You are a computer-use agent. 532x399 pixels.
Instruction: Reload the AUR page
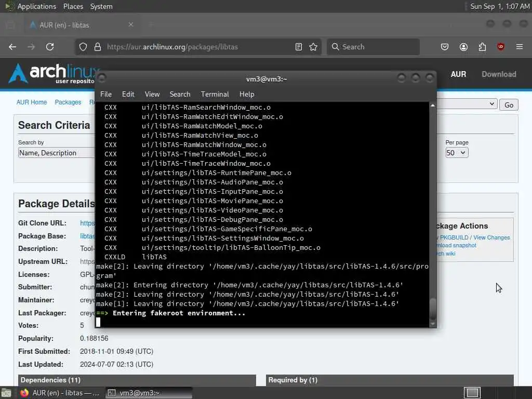tap(50, 47)
